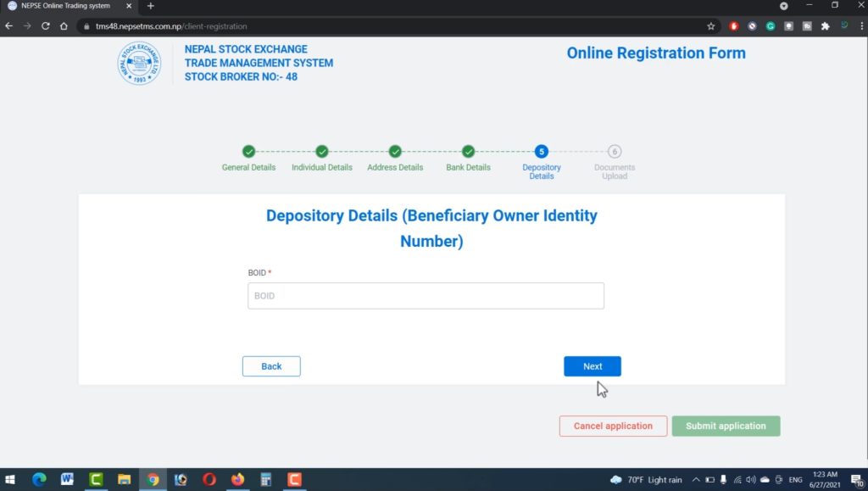The image size is (868, 491).
Task: Focus the BOID input field
Action: click(426, 296)
